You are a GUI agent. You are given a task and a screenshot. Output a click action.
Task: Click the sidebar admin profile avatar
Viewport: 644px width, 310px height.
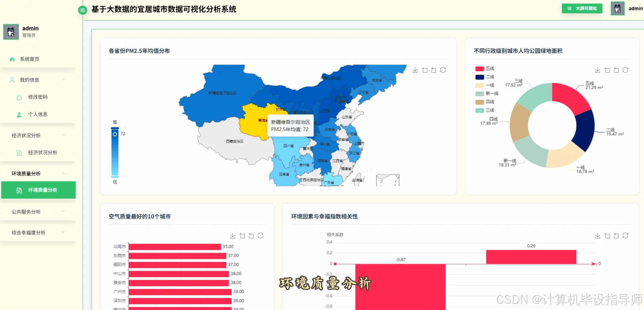point(11,32)
